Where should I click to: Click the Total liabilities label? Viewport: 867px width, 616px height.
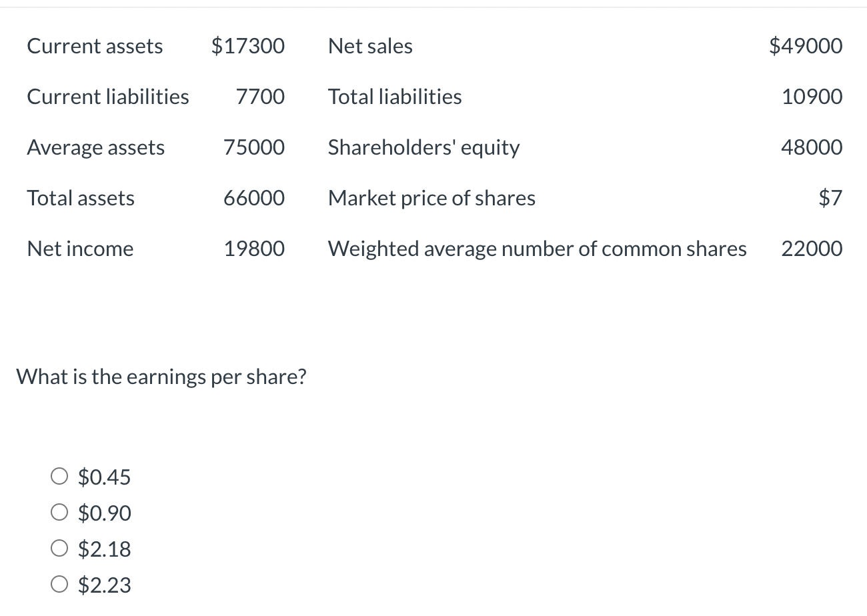[395, 97]
